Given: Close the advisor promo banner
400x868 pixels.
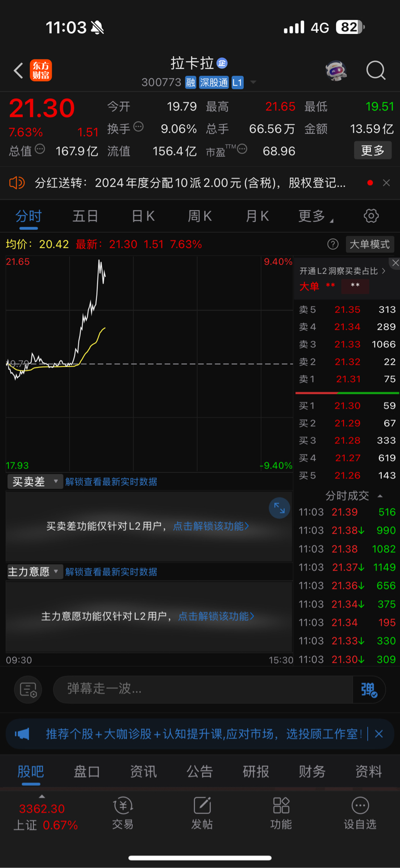Looking at the screenshot, I should [379, 734].
